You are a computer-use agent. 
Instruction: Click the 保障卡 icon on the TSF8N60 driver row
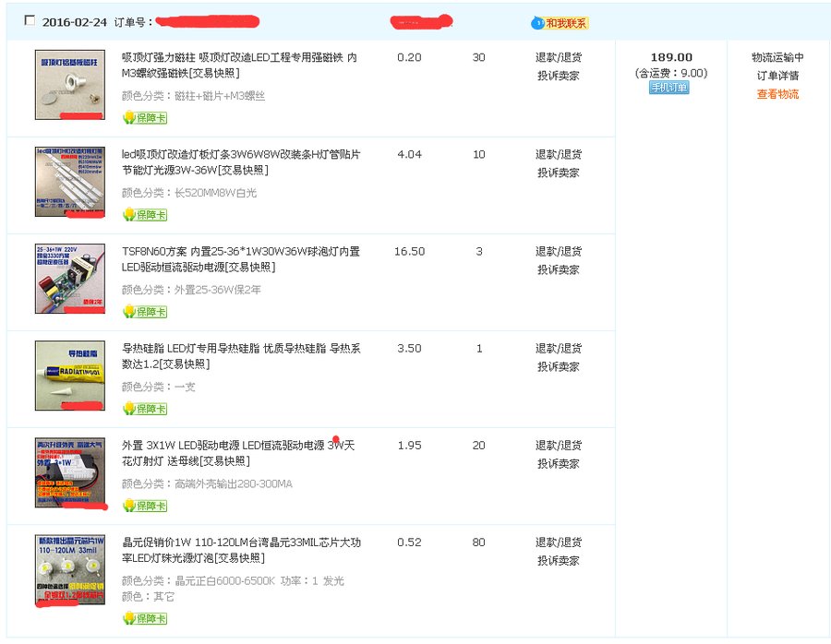click(148, 312)
